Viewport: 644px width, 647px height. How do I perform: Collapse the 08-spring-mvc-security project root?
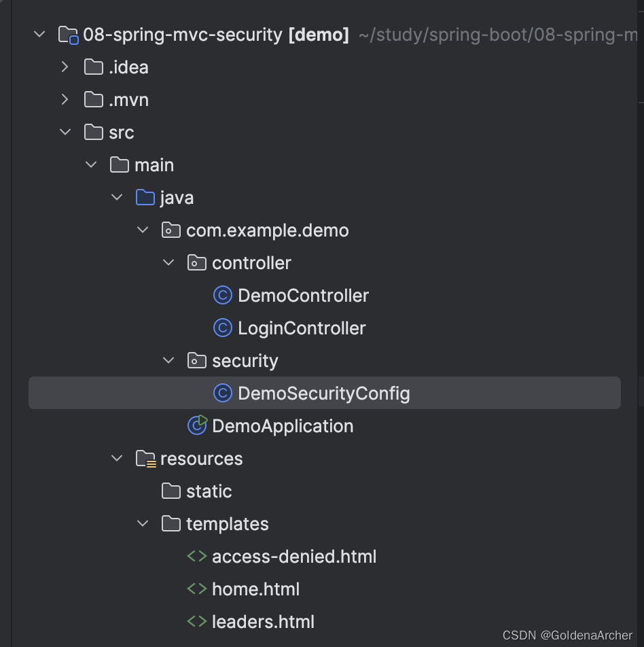point(39,35)
